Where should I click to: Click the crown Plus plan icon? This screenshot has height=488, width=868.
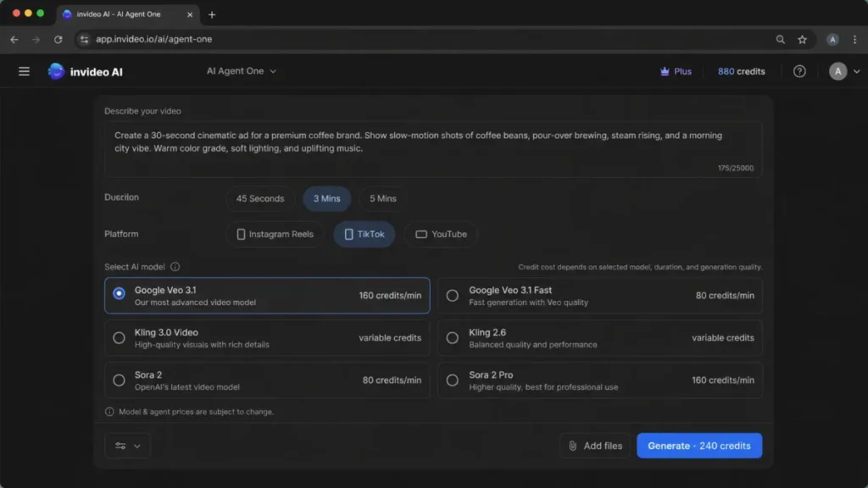pyautogui.click(x=665, y=71)
